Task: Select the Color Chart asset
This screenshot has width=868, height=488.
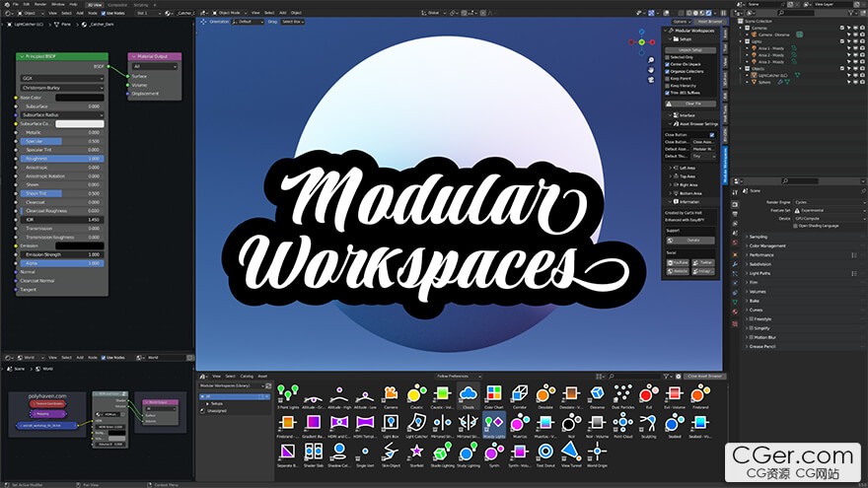Action: point(494,396)
